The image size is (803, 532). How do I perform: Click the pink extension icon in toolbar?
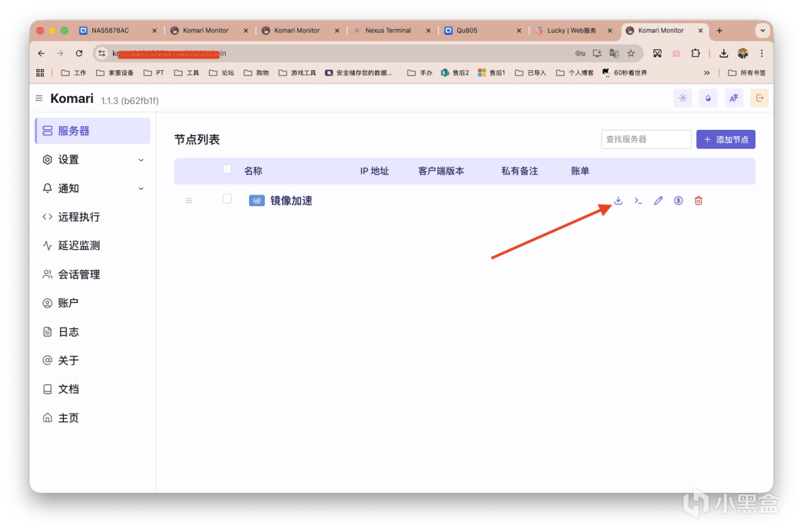point(676,53)
